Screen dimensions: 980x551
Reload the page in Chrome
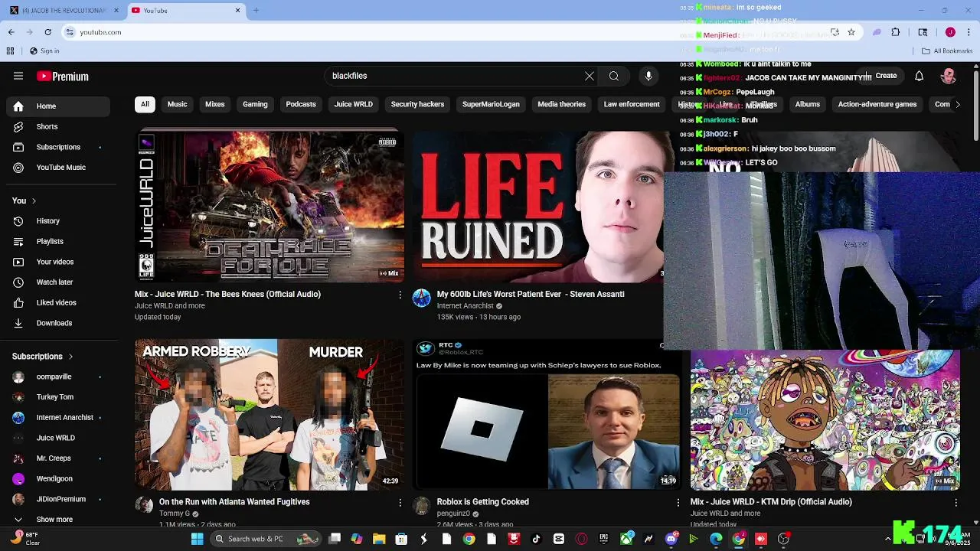point(47,32)
